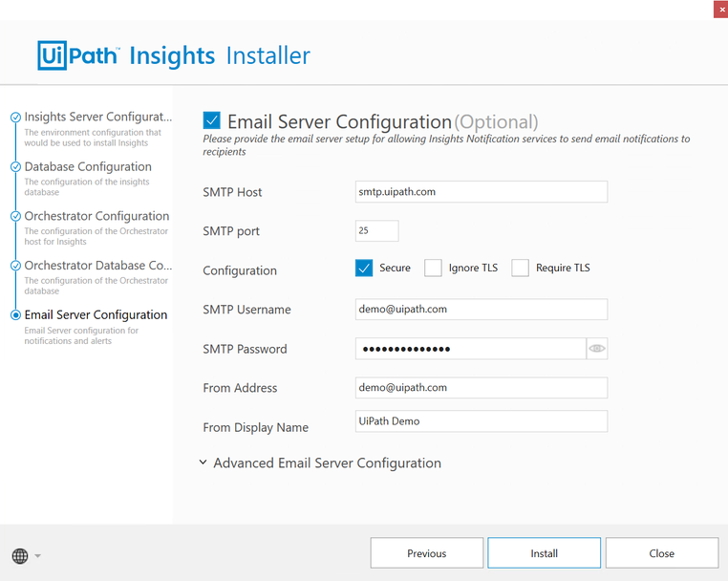
Task: Focus the SMTP Host field
Action: point(482,192)
